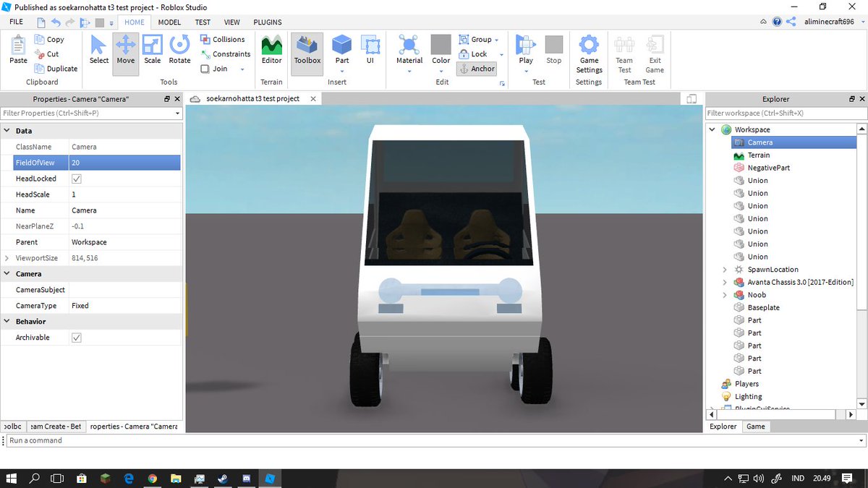Viewport: 868px width, 488px height.
Task: Toggle the Anchor button
Action: pos(477,69)
